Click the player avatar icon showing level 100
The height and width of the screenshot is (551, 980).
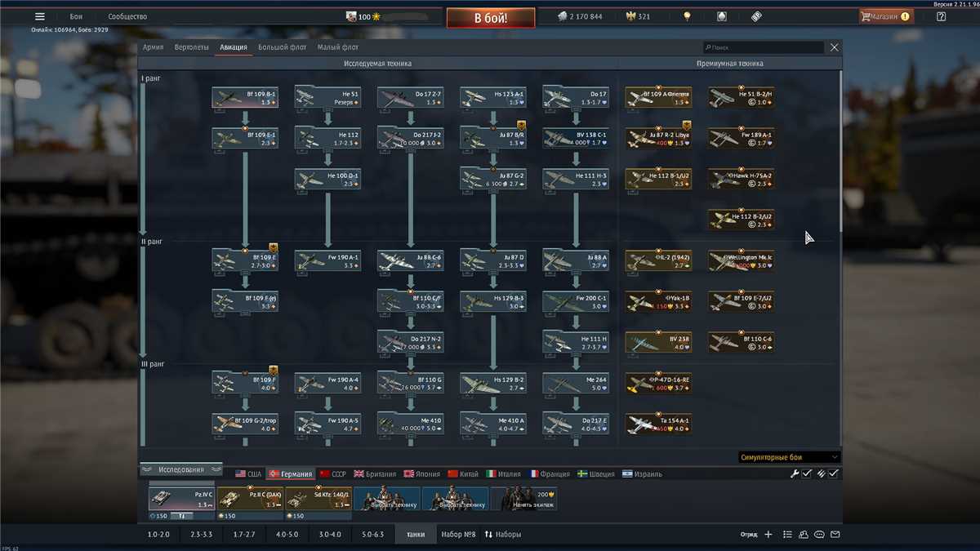pyautogui.click(x=351, y=16)
